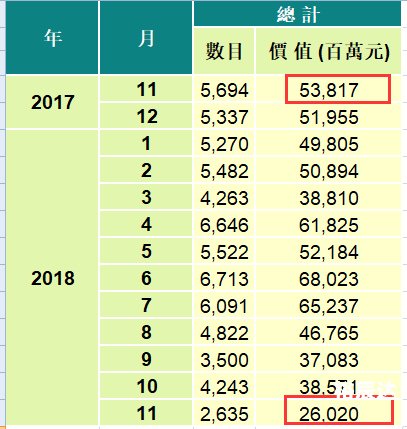
Task: Select month 11 cell beside 5,694
Action: [x=146, y=89]
